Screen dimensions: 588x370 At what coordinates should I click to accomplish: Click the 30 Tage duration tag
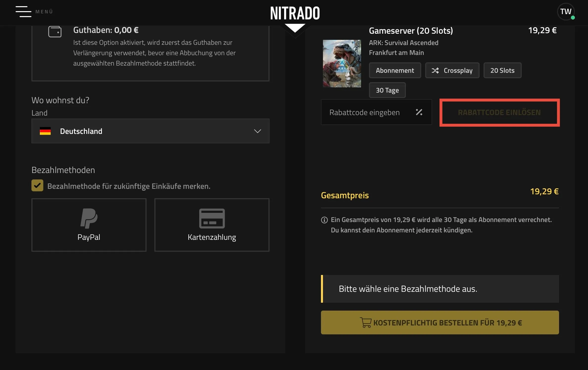click(x=387, y=90)
